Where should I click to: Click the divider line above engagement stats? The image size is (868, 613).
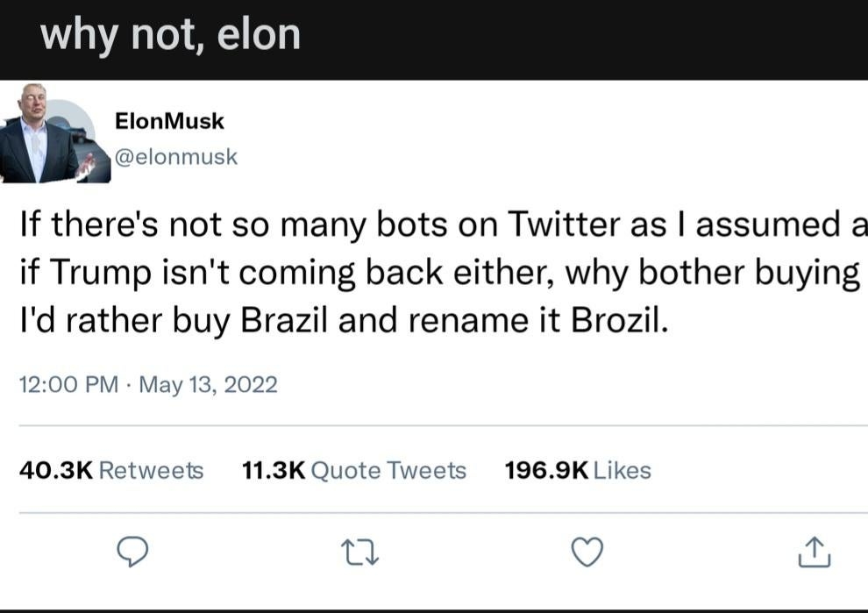(x=434, y=424)
